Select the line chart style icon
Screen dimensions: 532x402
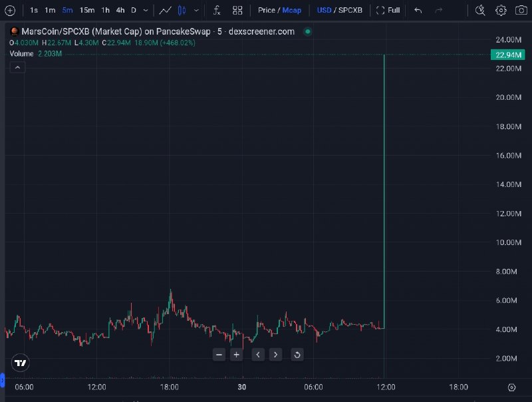(x=165, y=10)
